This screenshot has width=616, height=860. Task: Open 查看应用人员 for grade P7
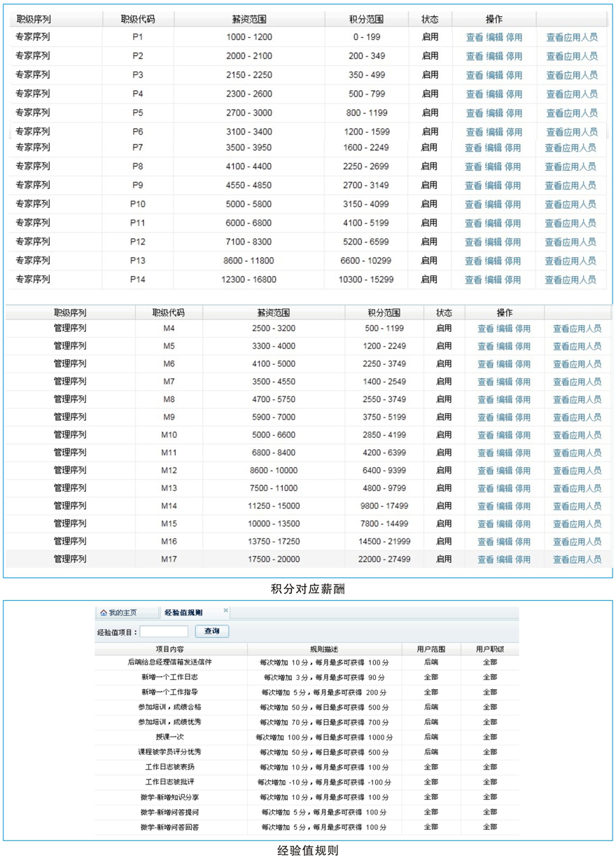coord(570,148)
